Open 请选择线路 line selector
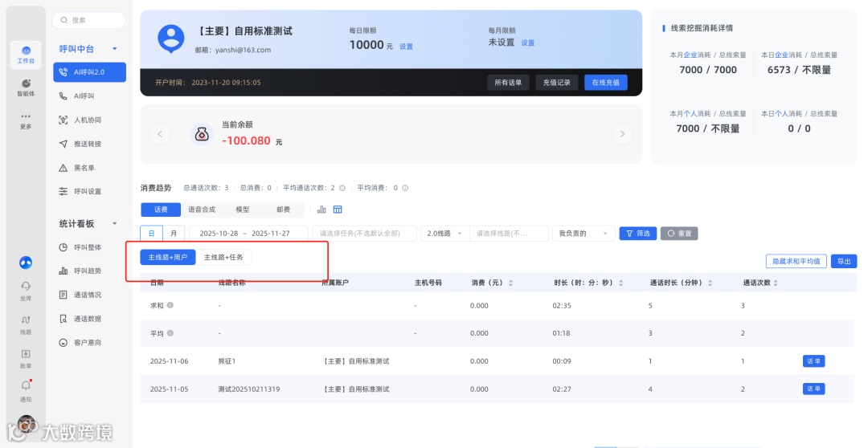Screen dimensions: 868x448 pyautogui.click(x=509, y=234)
